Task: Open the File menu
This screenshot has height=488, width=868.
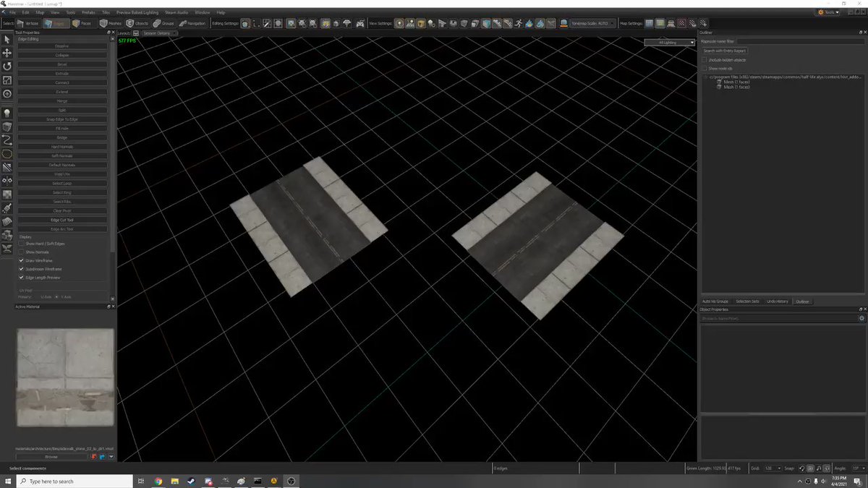Action: pyautogui.click(x=13, y=12)
